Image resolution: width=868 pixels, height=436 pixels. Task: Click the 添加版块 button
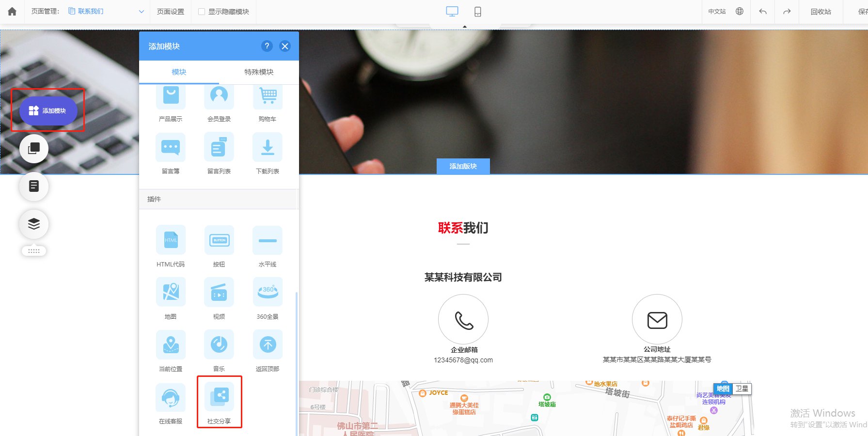click(463, 166)
